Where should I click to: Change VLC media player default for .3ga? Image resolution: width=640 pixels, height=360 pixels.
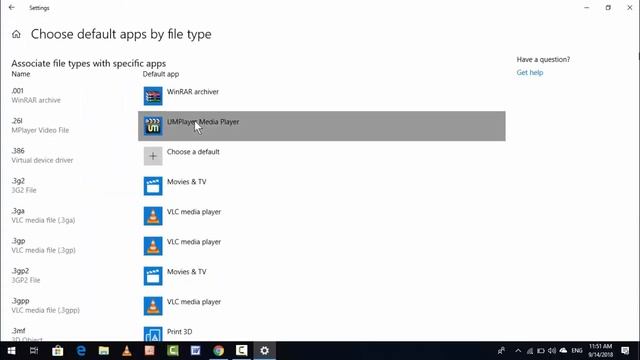[322, 216]
